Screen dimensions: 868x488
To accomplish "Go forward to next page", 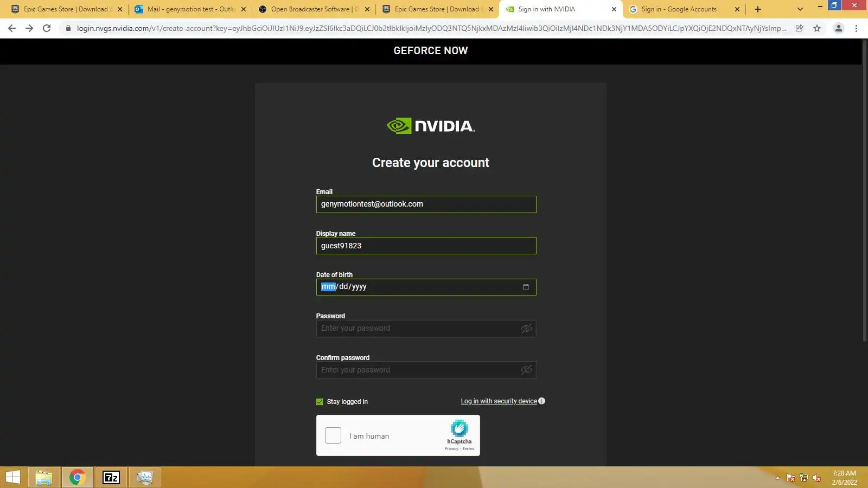I will [x=29, y=28].
